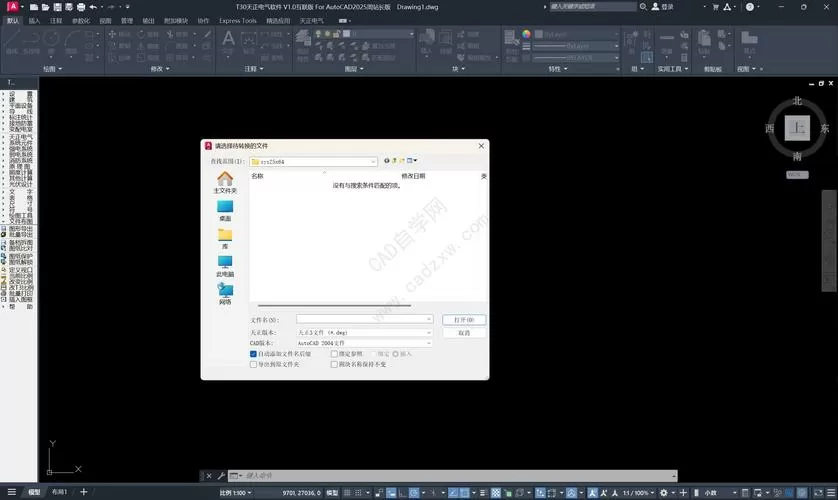The image size is (838, 500).
Task: Click the Undo arrow icon
Action: (93, 7)
